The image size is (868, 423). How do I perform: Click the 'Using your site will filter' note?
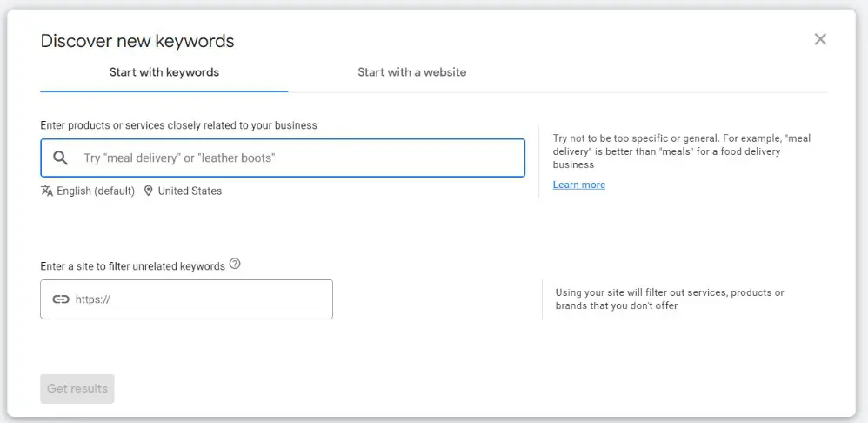click(x=669, y=299)
